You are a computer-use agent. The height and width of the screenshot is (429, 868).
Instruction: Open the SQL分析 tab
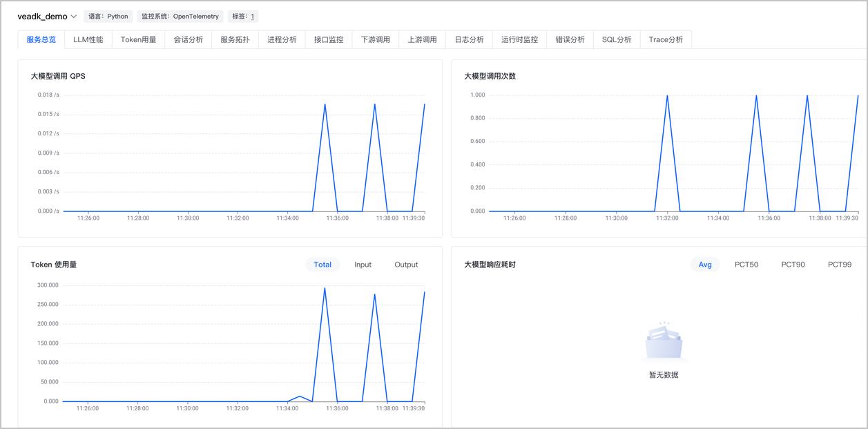pyautogui.click(x=617, y=39)
